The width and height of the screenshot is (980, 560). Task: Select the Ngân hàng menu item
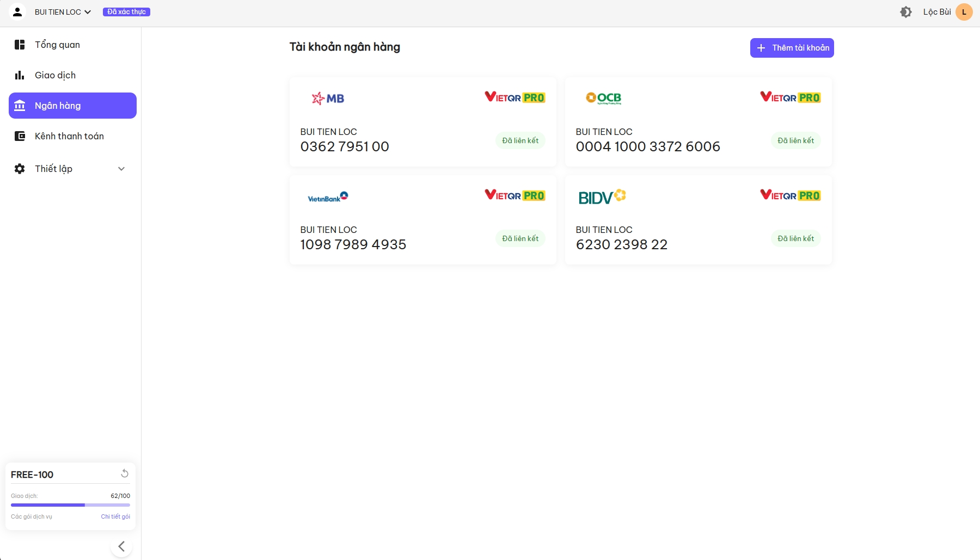[x=72, y=106]
